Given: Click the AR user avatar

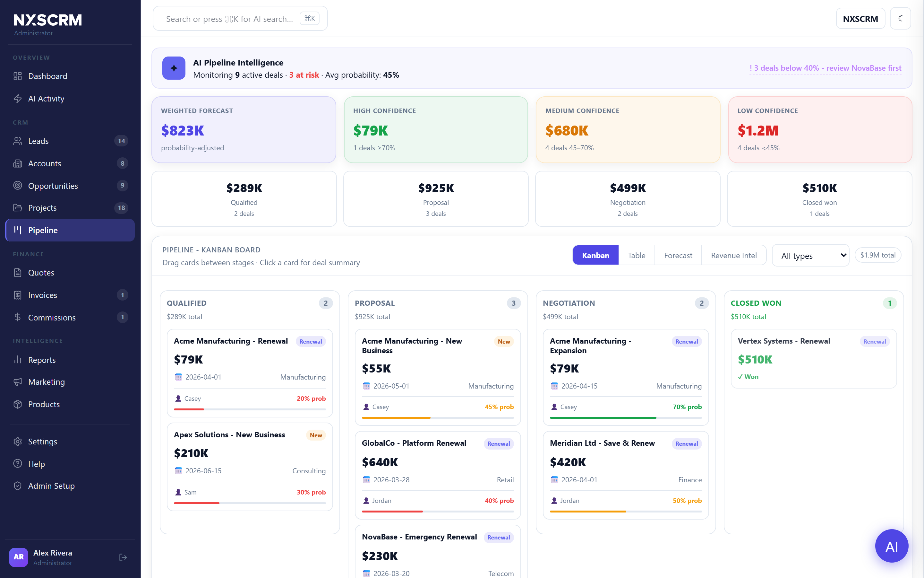Looking at the screenshot, I should 19,557.
